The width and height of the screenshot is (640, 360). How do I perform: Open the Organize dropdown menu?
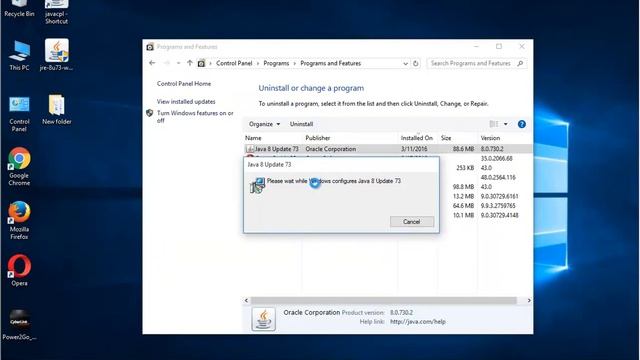[x=264, y=124]
